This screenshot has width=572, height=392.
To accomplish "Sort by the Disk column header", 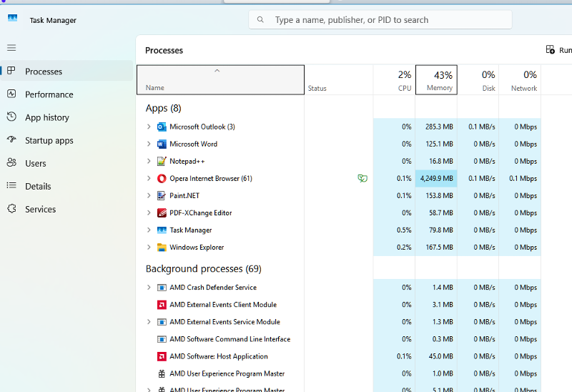I will pyautogui.click(x=478, y=80).
